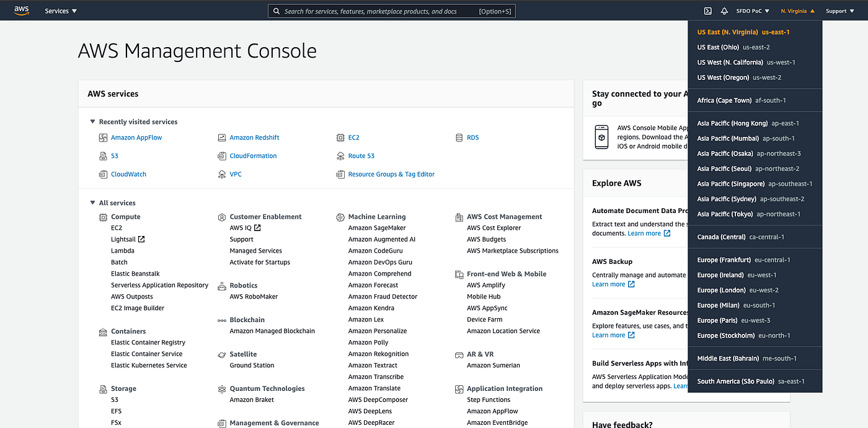Screen dimensions: 868x428
Task: Click the search magnifier icon
Action: tap(277, 11)
